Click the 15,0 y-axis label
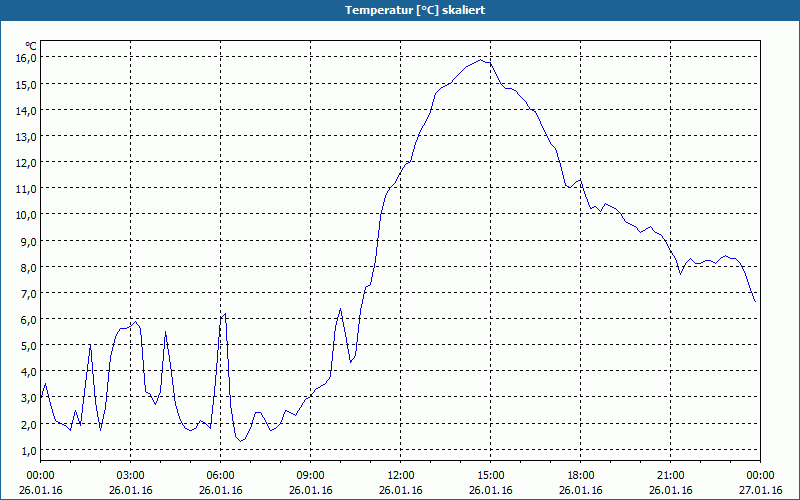The width and height of the screenshot is (800, 500). click(27, 84)
